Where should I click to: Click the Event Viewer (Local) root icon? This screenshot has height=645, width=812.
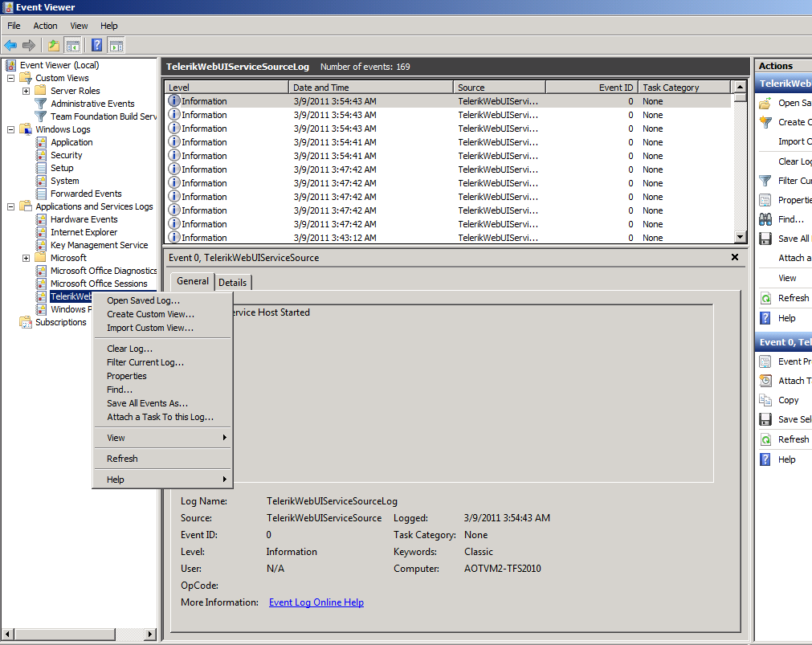coord(10,65)
